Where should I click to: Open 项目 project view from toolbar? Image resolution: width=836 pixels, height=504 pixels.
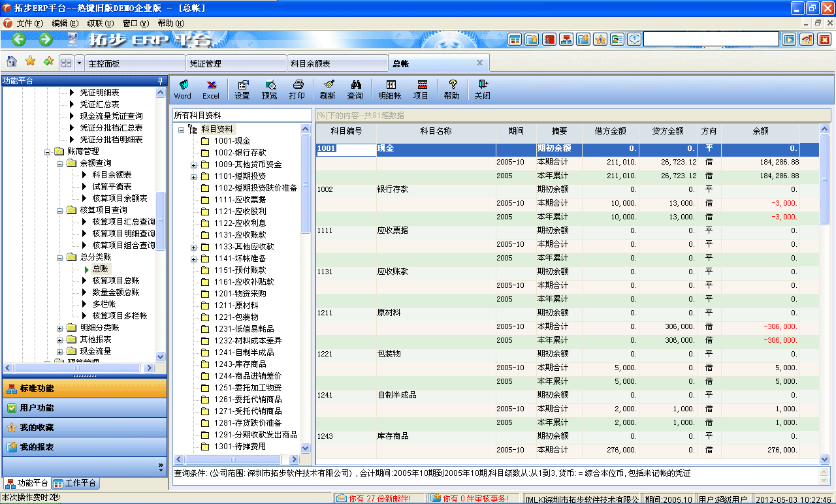click(422, 88)
